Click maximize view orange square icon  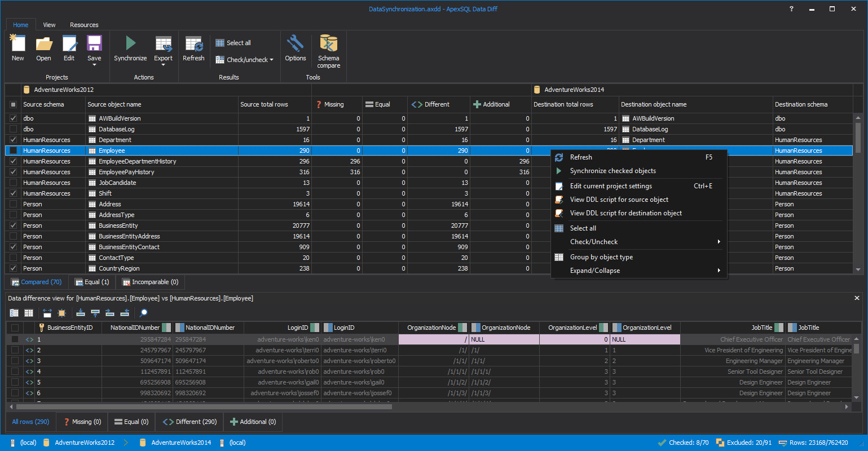[x=61, y=313]
